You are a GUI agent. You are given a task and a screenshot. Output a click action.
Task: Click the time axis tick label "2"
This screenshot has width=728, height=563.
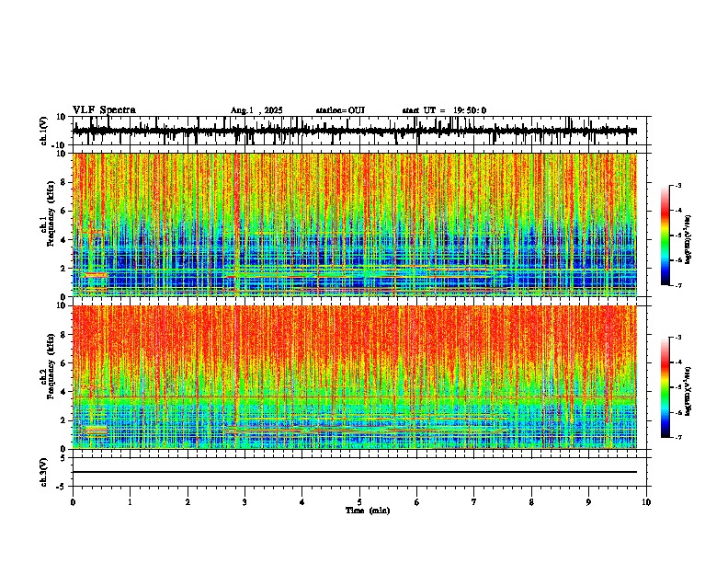[188, 502]
